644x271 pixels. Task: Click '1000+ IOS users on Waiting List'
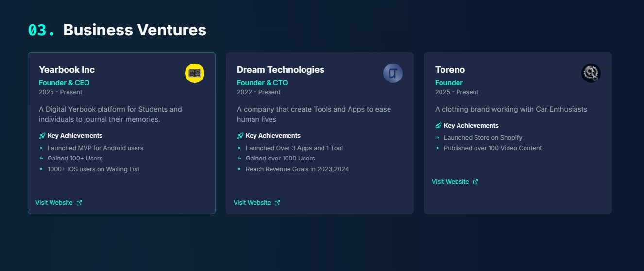click(93, 169)
